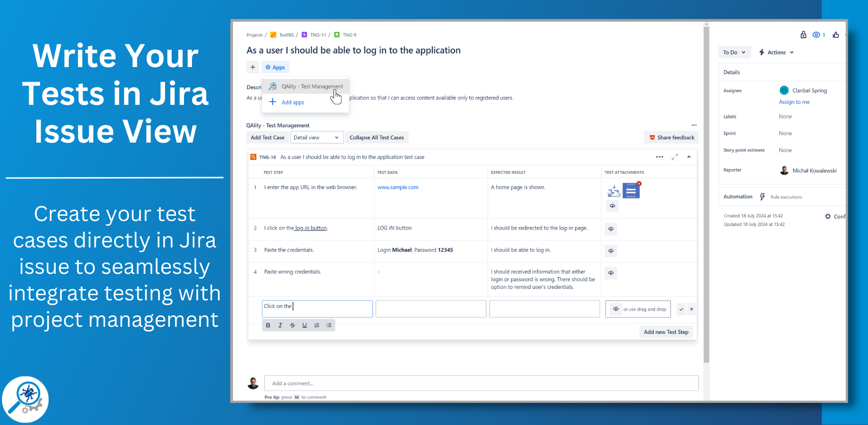Cancel new test step with X
This screenshot has height=425, width=868.
(692, 309)
